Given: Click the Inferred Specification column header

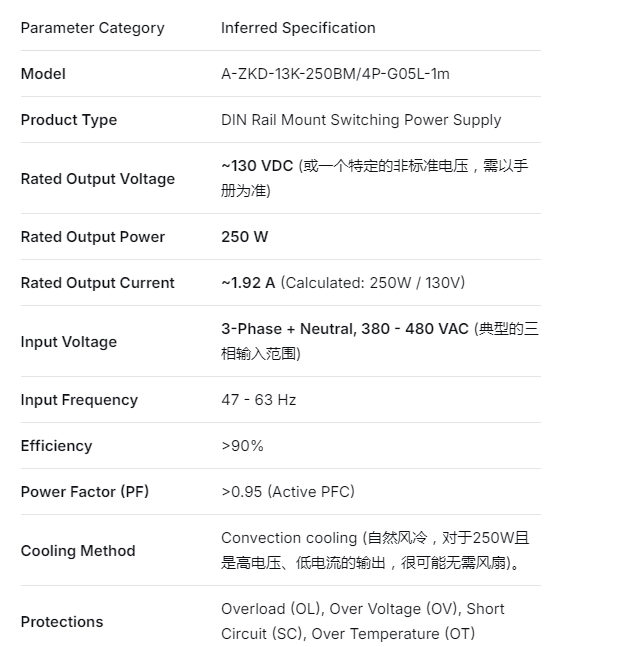Looking at the screenshot, I should [298, 28].
